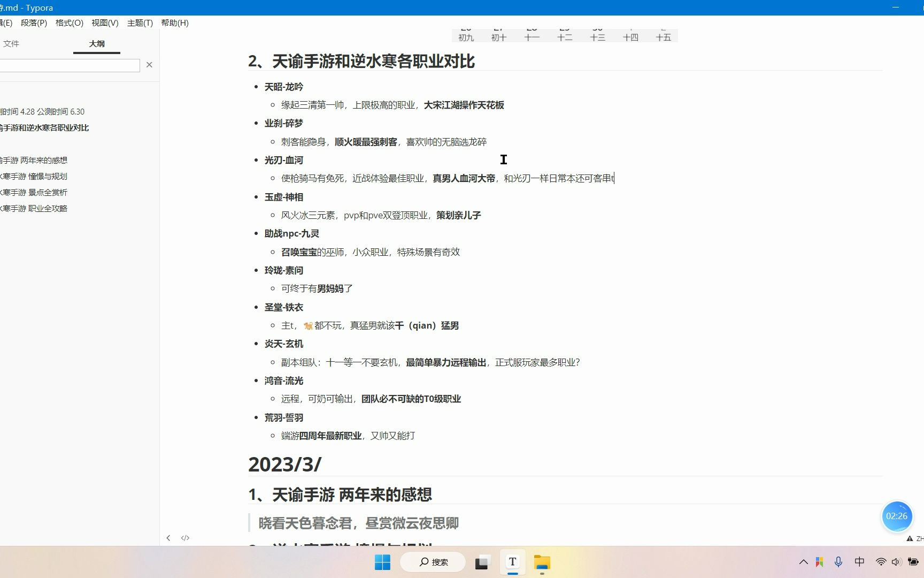Click bullet 玲珑-素问
The width and height of the screenshot is (924, 578).
coord(283,270)
